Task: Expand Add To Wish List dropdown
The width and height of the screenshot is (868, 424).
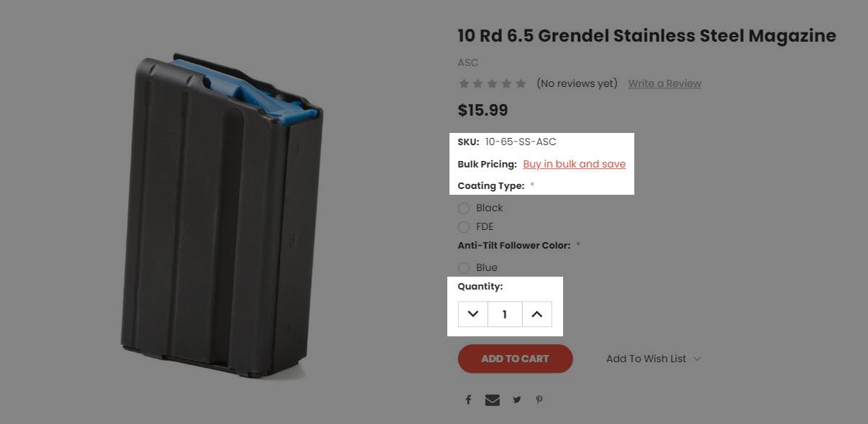Action: click(653, 359)
